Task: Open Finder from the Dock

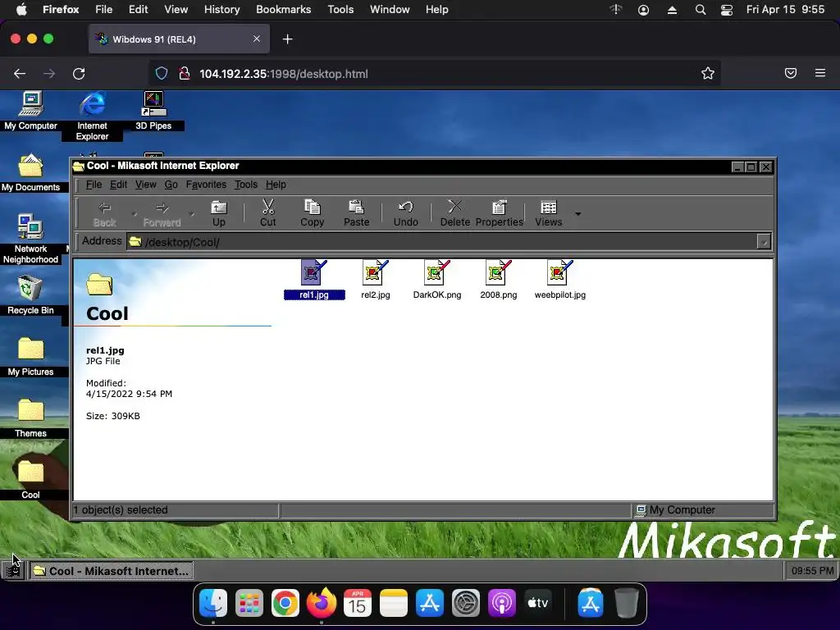Action: [213, 604]
